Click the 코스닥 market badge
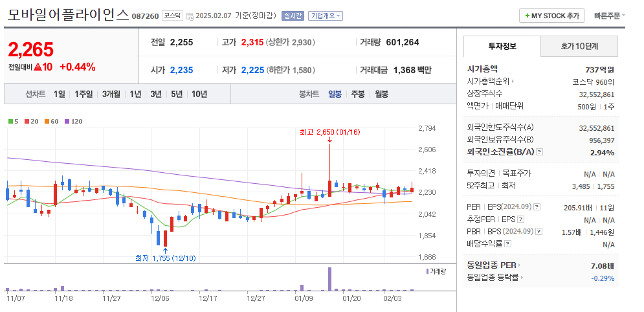Image resolution: width=644 pixels, height=312 pixels. click(173, 16)
